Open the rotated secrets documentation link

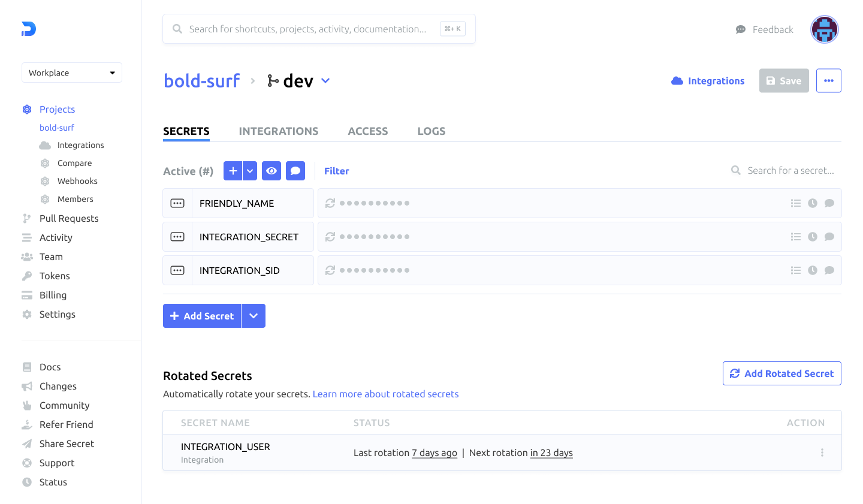pyautogui.click(x=385, y=394)
